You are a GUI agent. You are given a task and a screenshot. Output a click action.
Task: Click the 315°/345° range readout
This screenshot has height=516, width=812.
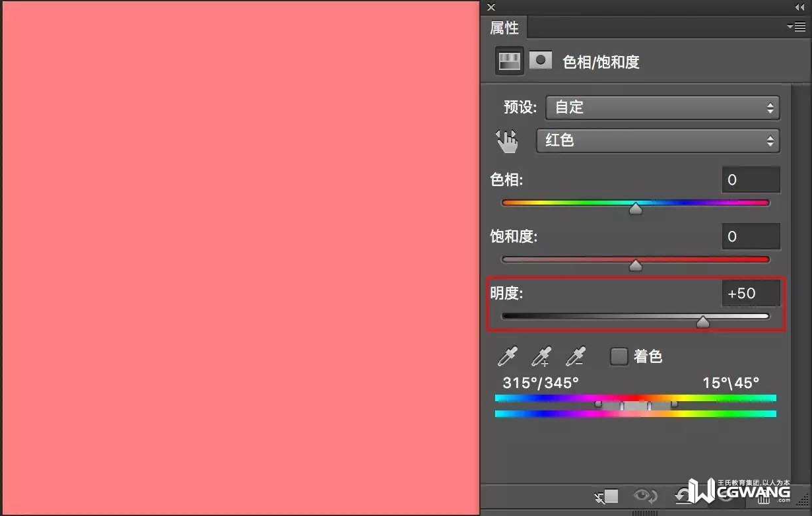[x=541, y=382]
